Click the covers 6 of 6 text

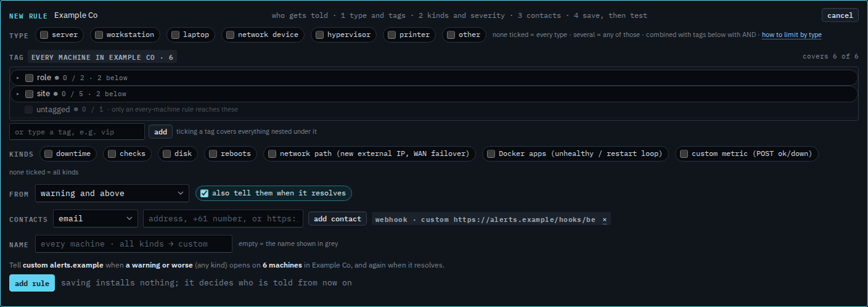click(x=830, y=56)
